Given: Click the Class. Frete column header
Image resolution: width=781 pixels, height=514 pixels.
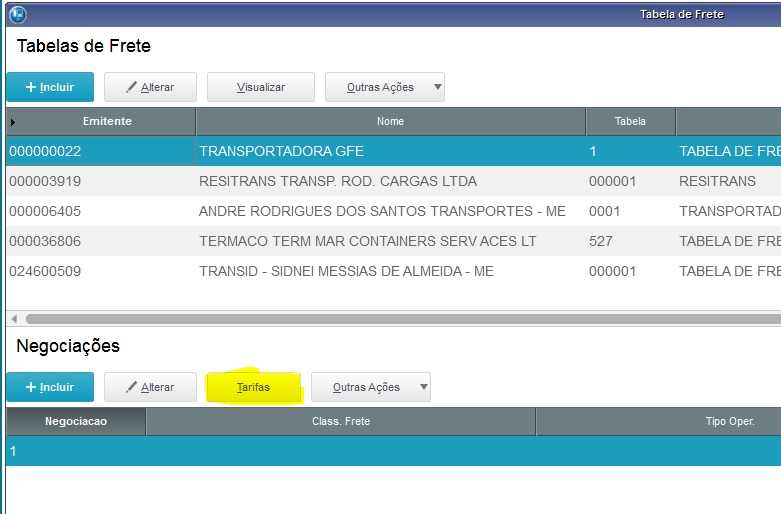Looking at the screenshot, I should pyautogui.click(x=341, y=421).
